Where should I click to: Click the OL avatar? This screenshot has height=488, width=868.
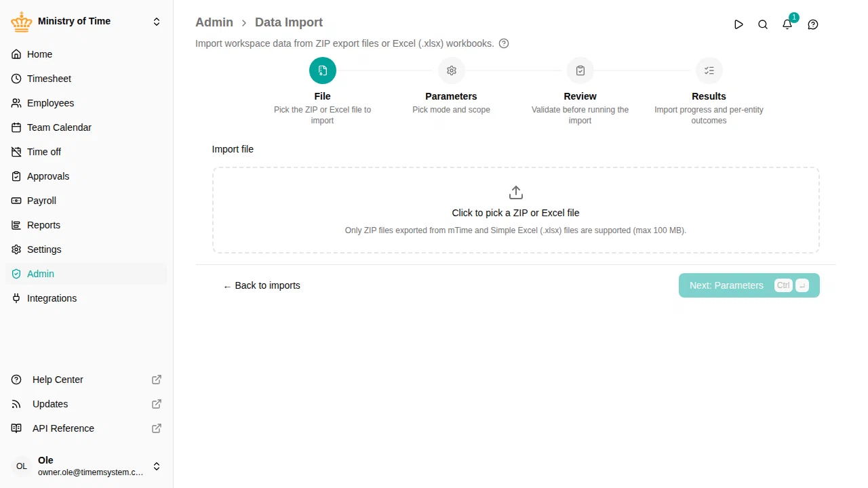click(22, 466)
